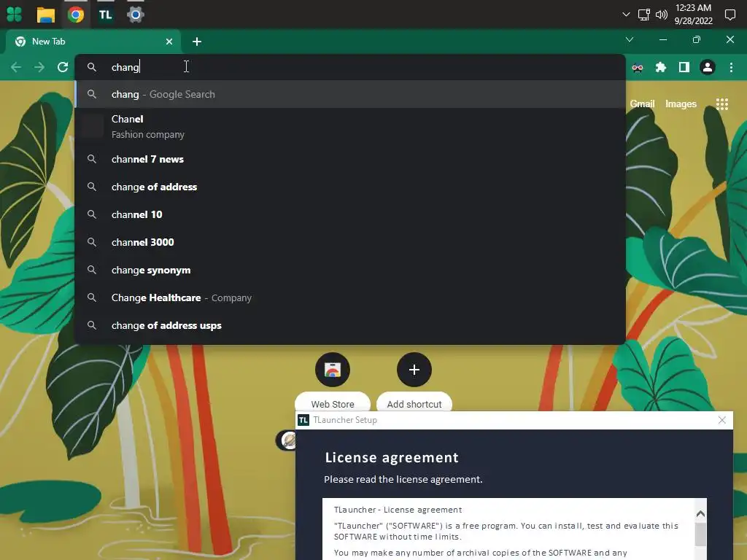Close the TLauncher Setup window

click(x=721, y=420)
